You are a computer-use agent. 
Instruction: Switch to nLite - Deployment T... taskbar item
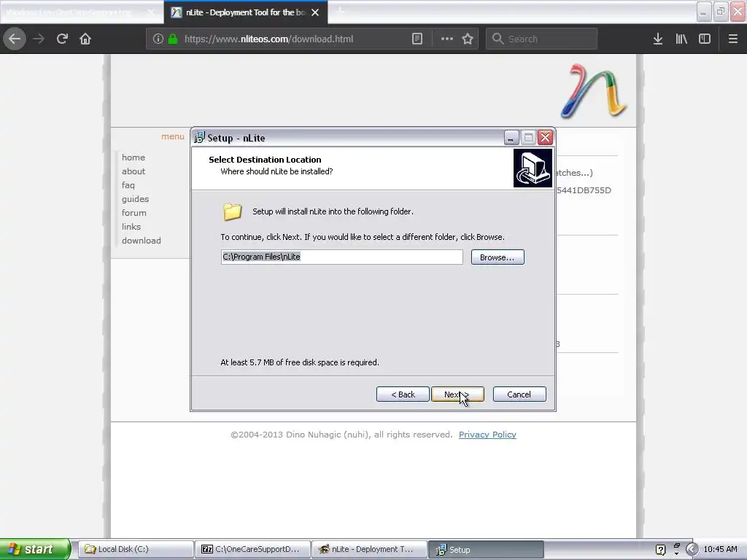pos(369,549)
